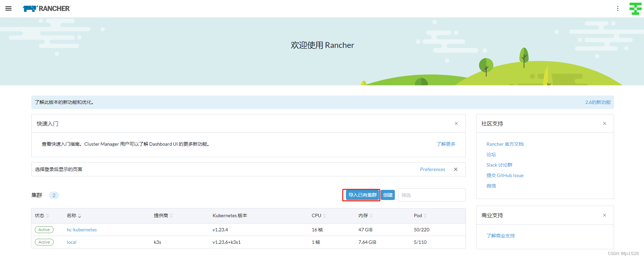Viewport: 644px width, 259px height.
Task: Click 了解更多 in quick start
Action: pos(446,144)
